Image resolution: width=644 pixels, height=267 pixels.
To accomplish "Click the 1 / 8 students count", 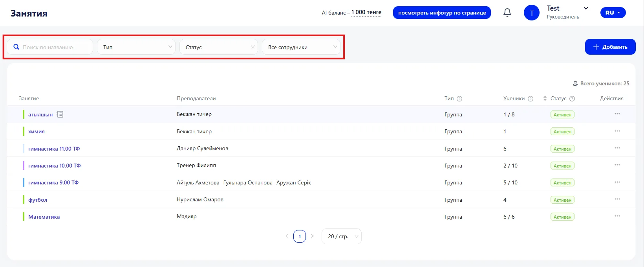I will 509,114.
